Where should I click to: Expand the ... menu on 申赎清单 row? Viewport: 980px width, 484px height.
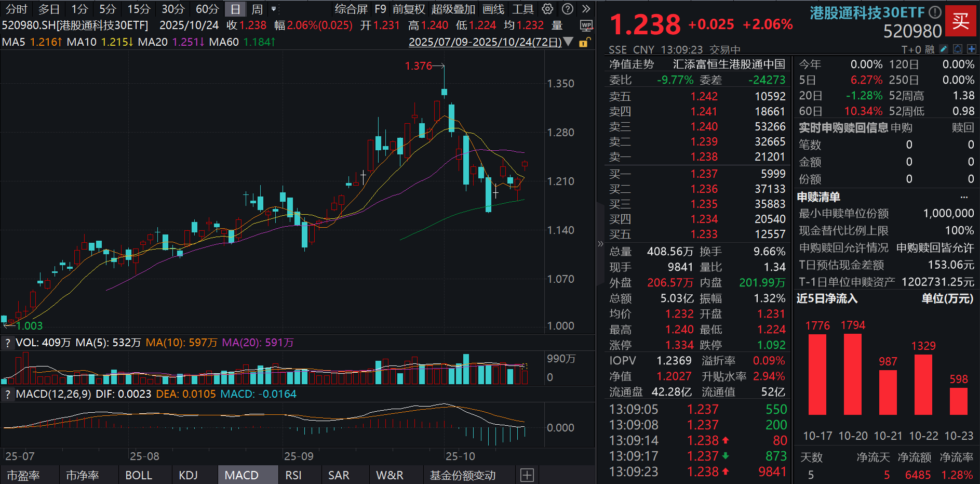[964, 197]
